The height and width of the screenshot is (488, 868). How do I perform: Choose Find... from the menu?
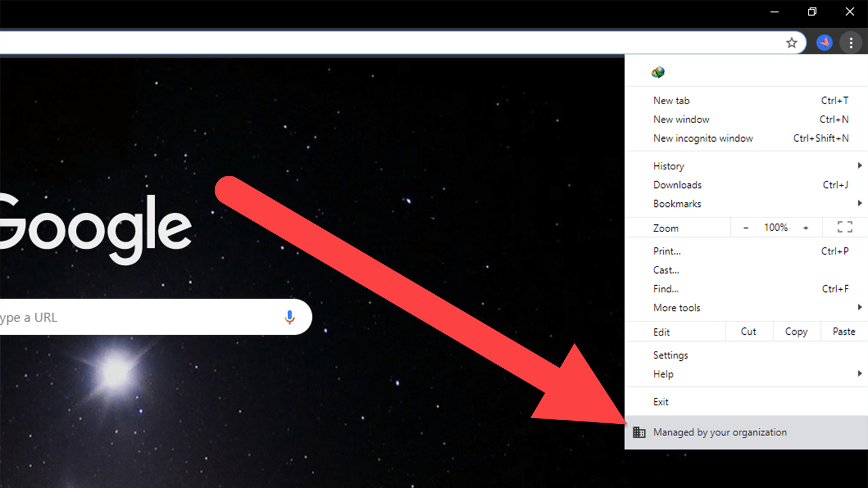[x=746, y=289]
